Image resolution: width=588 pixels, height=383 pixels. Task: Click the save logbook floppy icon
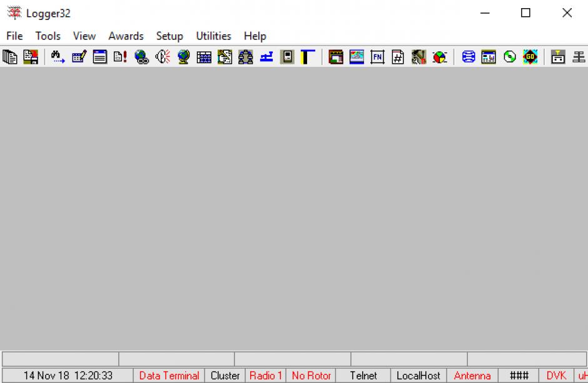pos(31,57)
